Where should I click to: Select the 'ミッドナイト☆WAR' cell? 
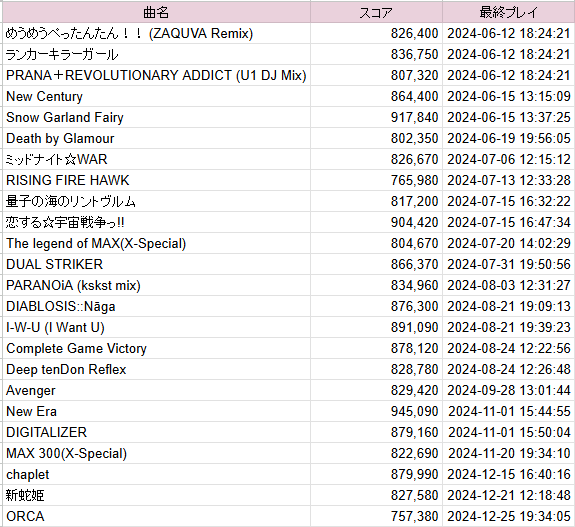click(x=156, y=159)
